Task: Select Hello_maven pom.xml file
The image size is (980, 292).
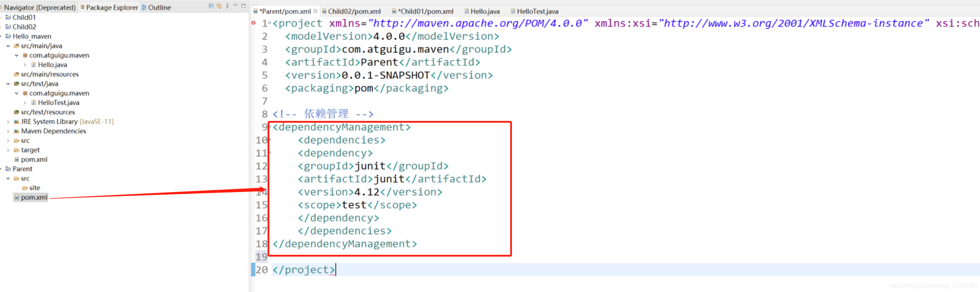Action: click(34, 159)
